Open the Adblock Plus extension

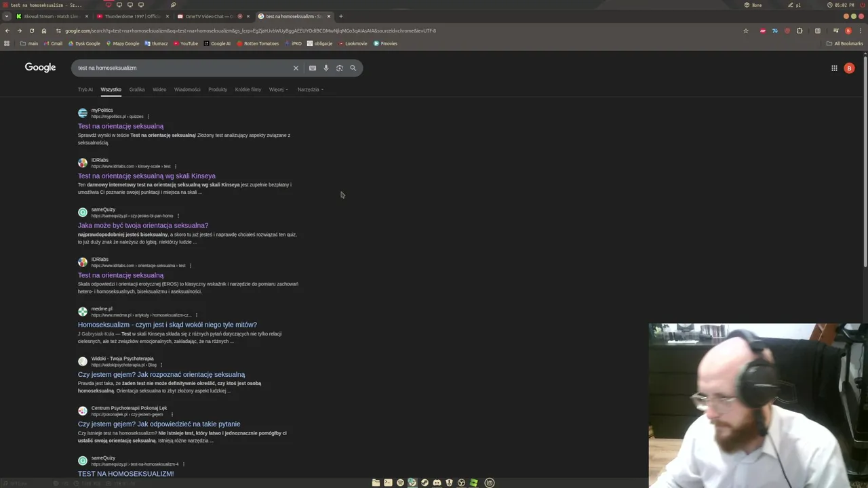[763, 30]
